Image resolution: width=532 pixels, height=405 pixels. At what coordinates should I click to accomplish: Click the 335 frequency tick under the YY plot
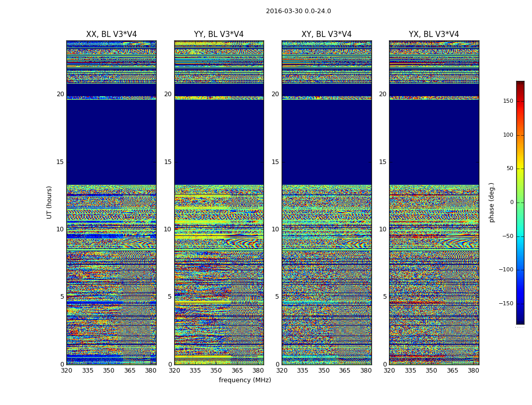tap(195, 371)
